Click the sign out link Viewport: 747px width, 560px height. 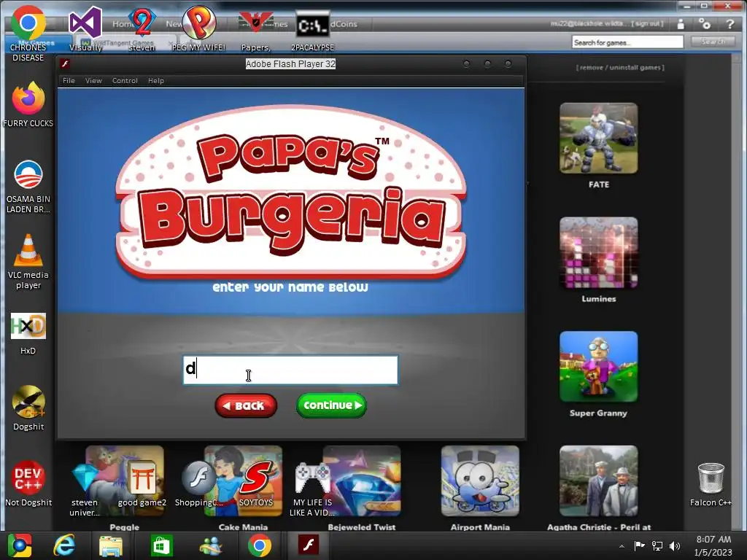point(647,23)
